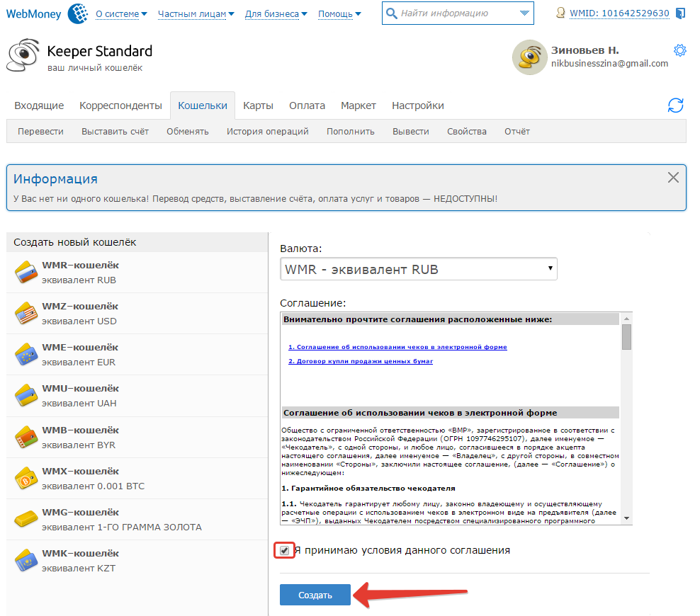Image resolution: width=700 pixels, height=616 pixels.
Task: Click the WMZ wallet USA flag icon
Action: [x=26, y=313]
